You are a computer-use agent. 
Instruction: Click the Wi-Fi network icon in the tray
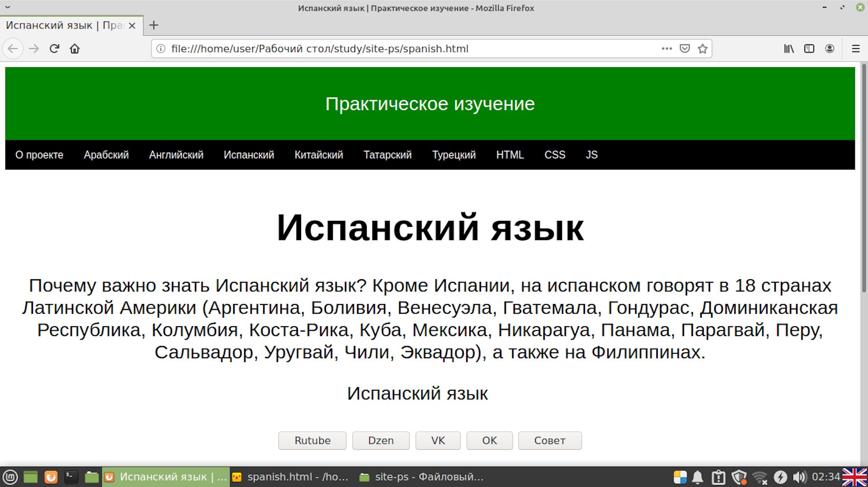pyautogui.click(x=760, y=477)
